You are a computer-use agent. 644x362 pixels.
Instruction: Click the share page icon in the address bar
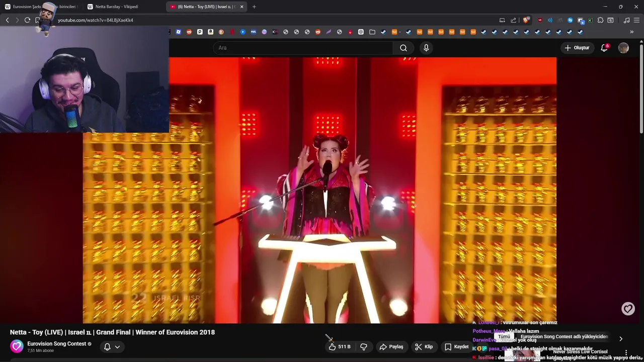tap(513, 20)
